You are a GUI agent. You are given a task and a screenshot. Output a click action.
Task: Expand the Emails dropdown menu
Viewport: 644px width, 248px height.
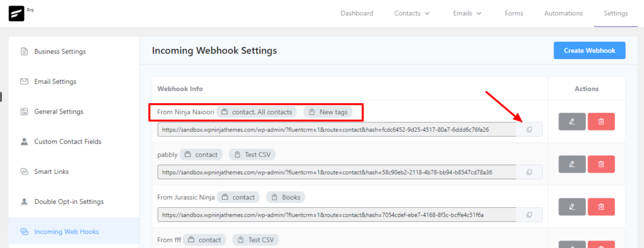[x=467, y=14]
